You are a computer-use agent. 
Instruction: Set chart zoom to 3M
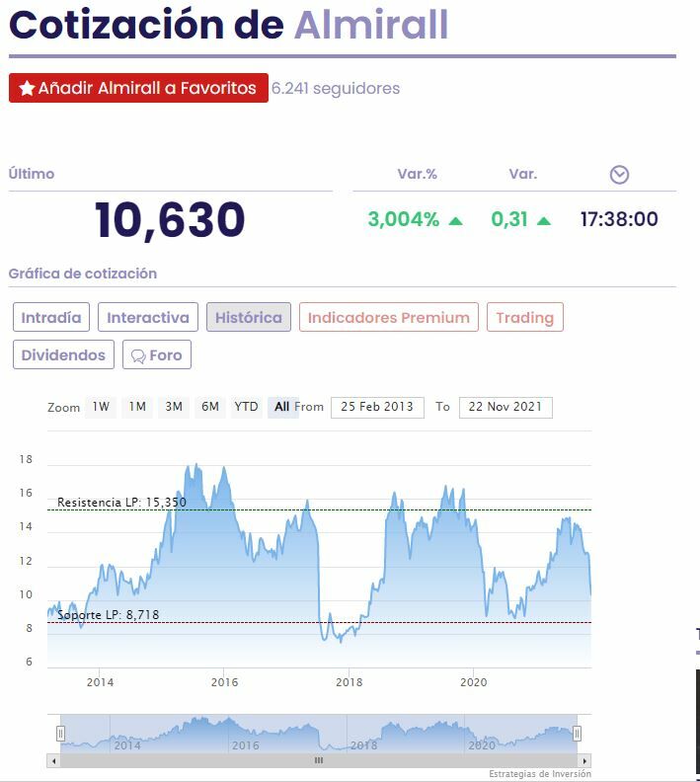tap(174, 407)
